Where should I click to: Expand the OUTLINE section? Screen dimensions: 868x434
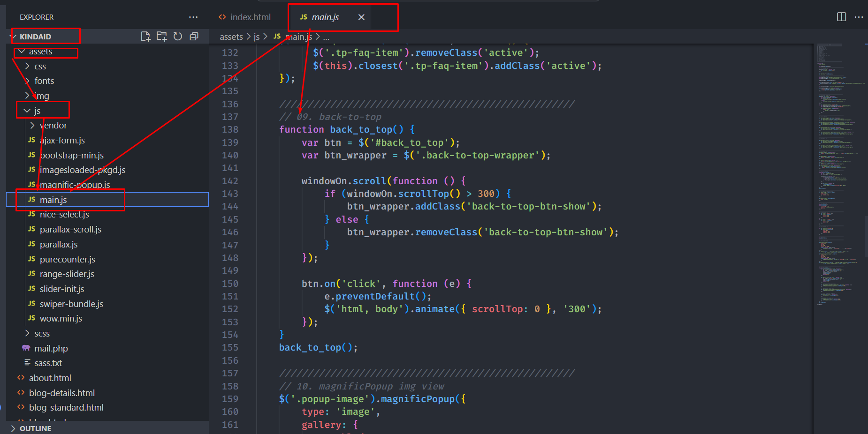(35, 428)
